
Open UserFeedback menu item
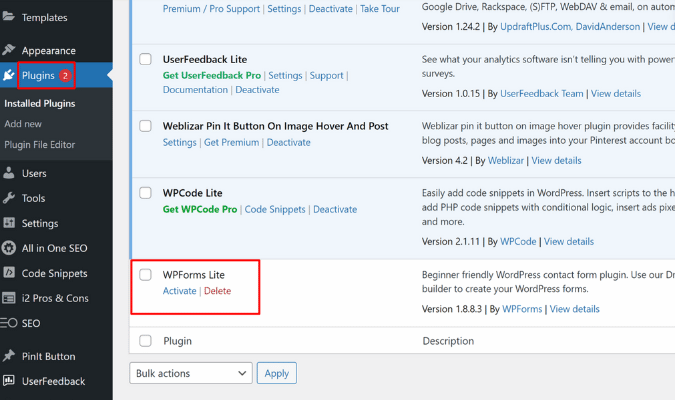point(53,381)
